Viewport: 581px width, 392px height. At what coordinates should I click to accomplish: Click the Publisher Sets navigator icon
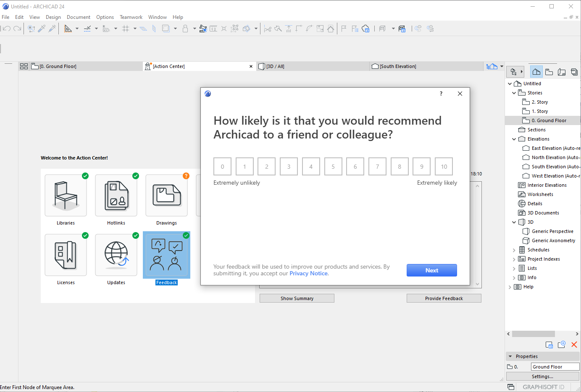[x=574, y=72]
